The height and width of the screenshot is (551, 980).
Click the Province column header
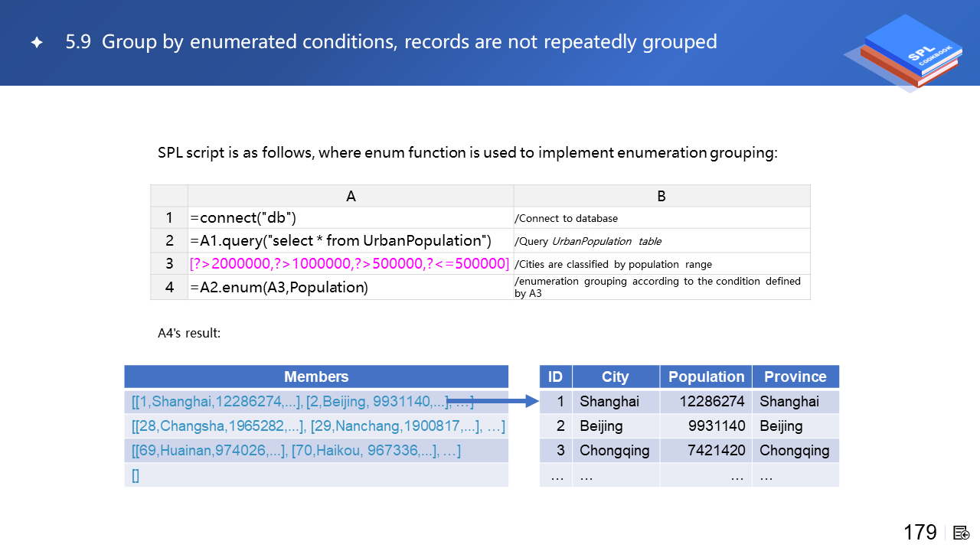click(x=795, y=377)
